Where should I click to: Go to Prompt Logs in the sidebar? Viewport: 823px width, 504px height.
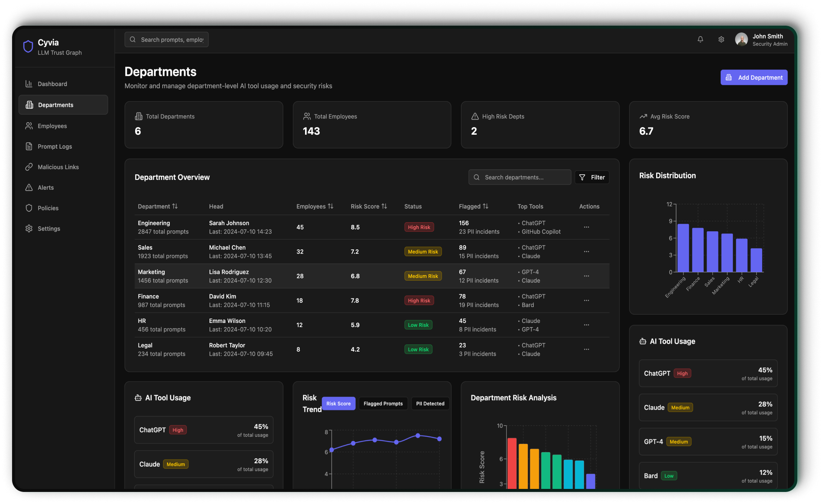55,146
